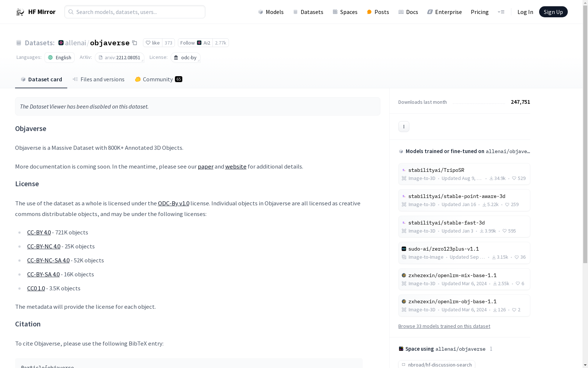Open Docs via its book icon

point(401,12)
